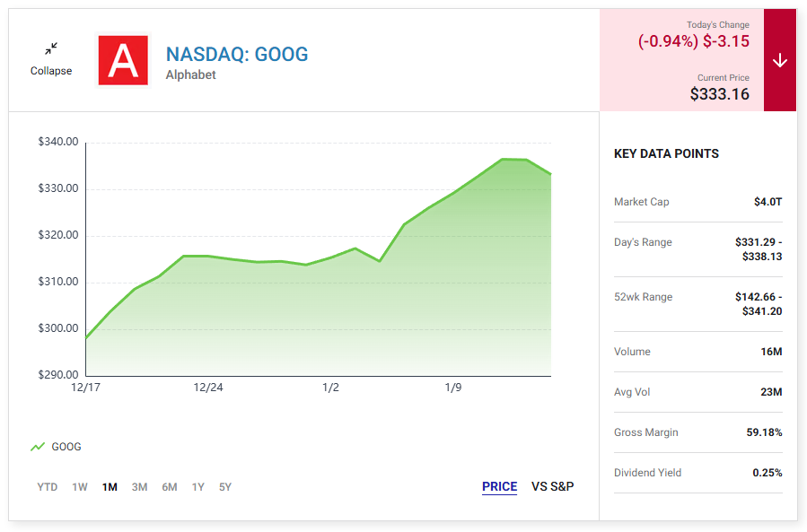Click the 1/9 date axis label
Image resolution: width=807 pixels, height=532 pixels.
[453, 388]
